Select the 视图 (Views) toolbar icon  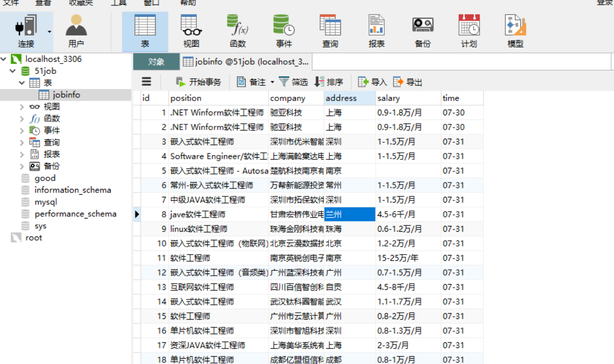pyautogui.click(x=191, y=31)
